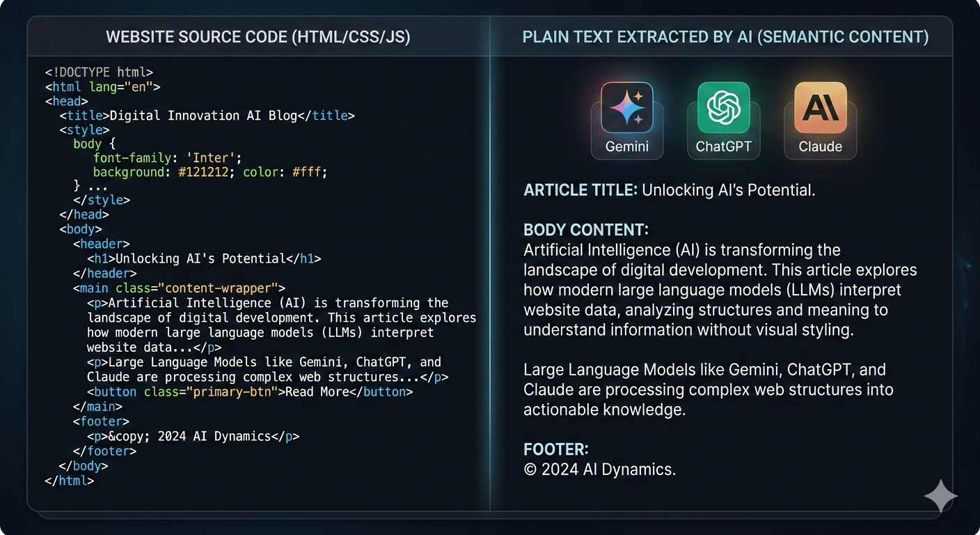The height and width of the screenshot is (535, 980).
Task: Click the <p>&copy; 2024 AI Dynamics</p> code line
Action: point(193,437)
